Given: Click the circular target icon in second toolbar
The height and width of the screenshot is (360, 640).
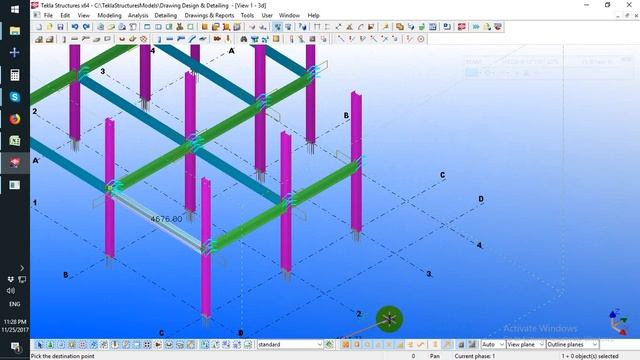Looking at the screenshot, I should coord(421,39).
